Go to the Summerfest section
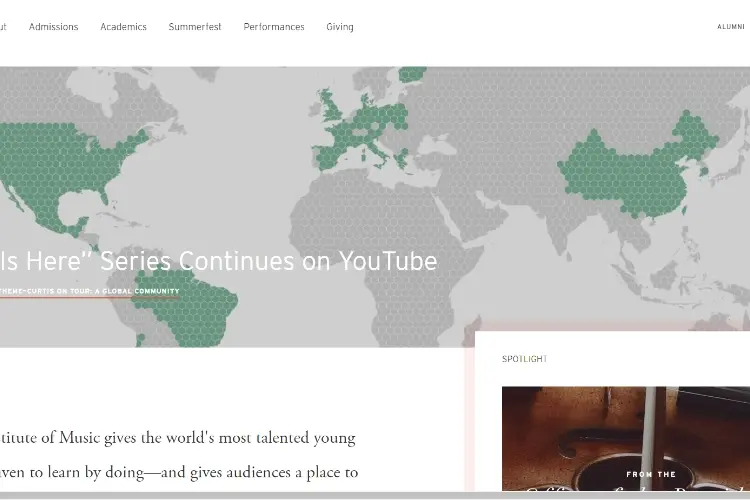 coord(195,27)
